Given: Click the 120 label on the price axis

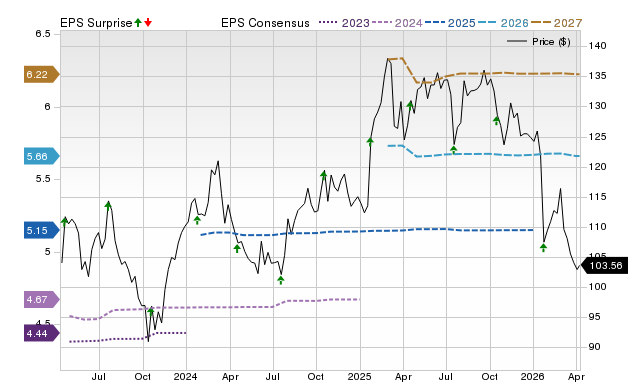Looking at the screenshot, I should 598,167.
